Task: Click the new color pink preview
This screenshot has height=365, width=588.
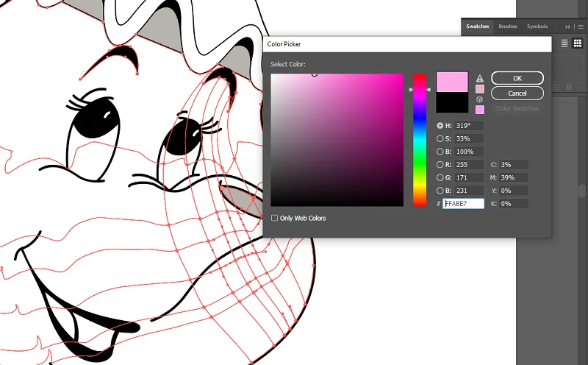Action: (x=452, y=82)
